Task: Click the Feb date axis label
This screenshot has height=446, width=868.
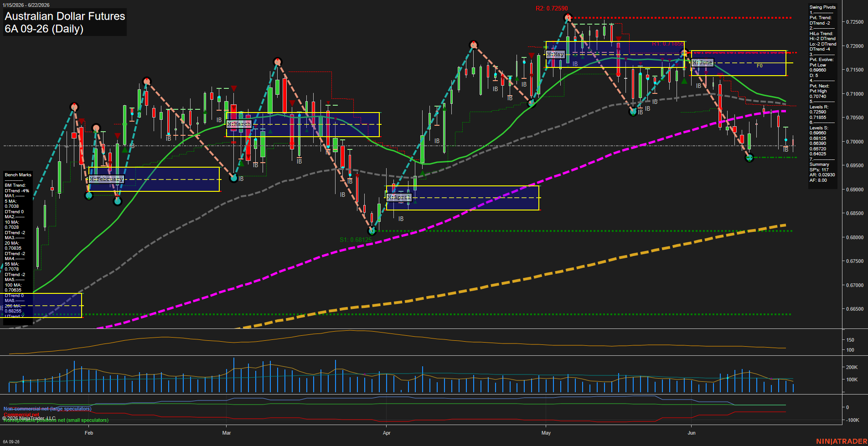Action: pos(89,433)
